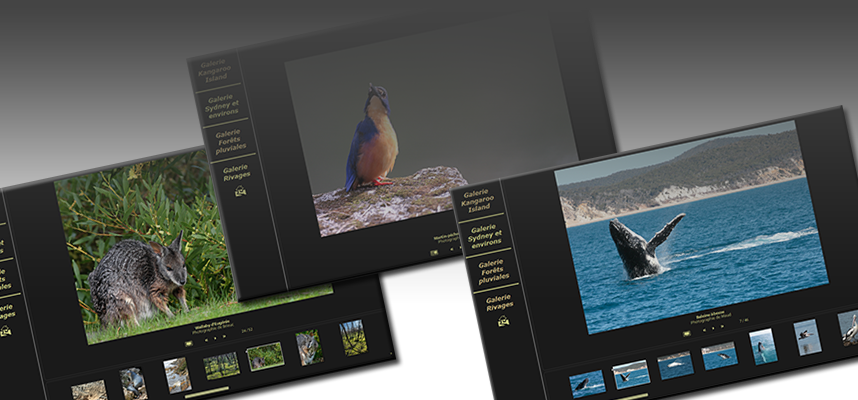
Task: Pause the slideshow dot in wallaby gallery
Action: point(215,338)
